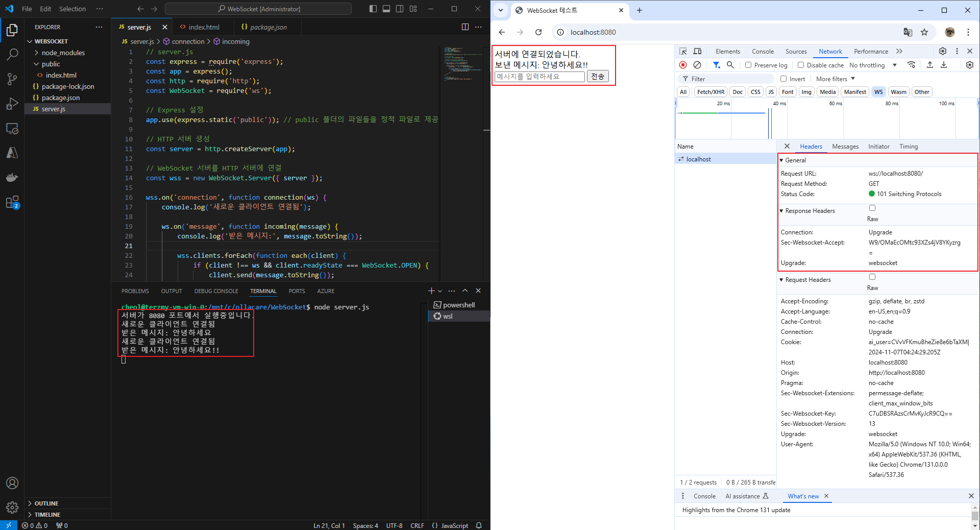Bookmark this page with the star icon
This screenshot has width=980, height=530.
924,32
